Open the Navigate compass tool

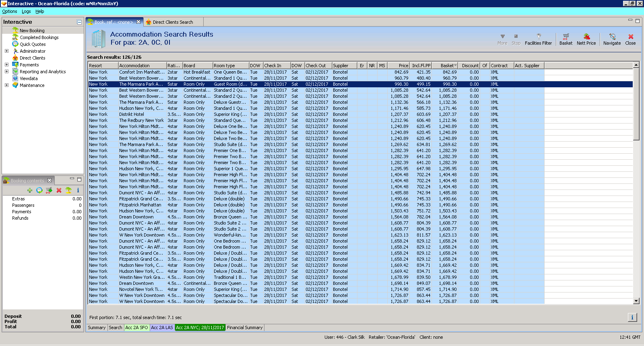coord(612,39)
